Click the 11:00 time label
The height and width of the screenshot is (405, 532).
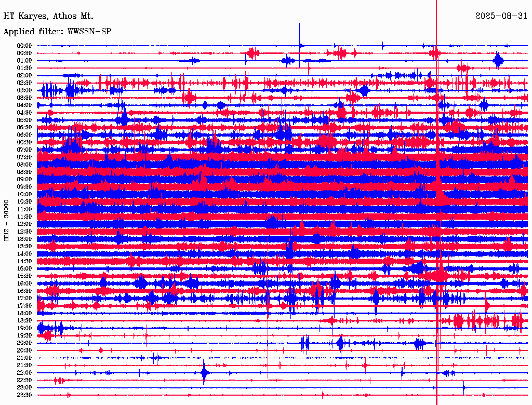[x=24, y=209]
